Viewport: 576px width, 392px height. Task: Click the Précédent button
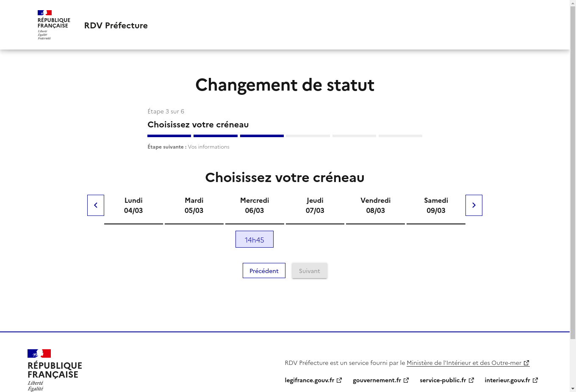click(264, 271)
